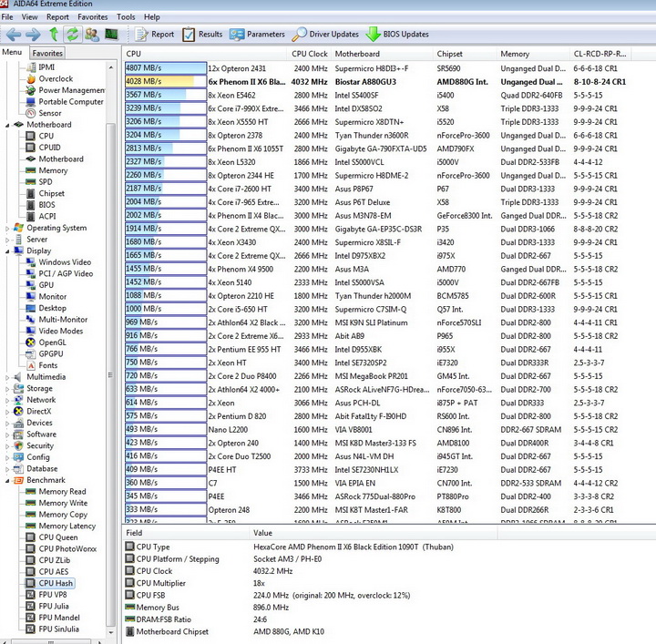
Task: Open the Help menu
Action: pyautogui.click(x=152, y=17)
